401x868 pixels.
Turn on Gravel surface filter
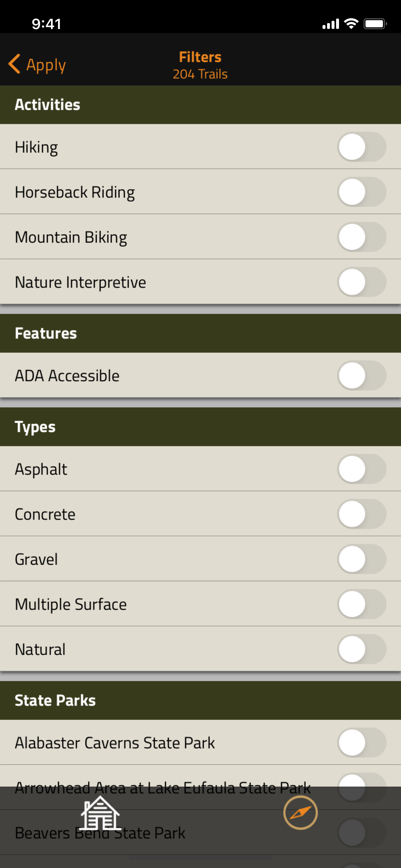coord(362,559)
